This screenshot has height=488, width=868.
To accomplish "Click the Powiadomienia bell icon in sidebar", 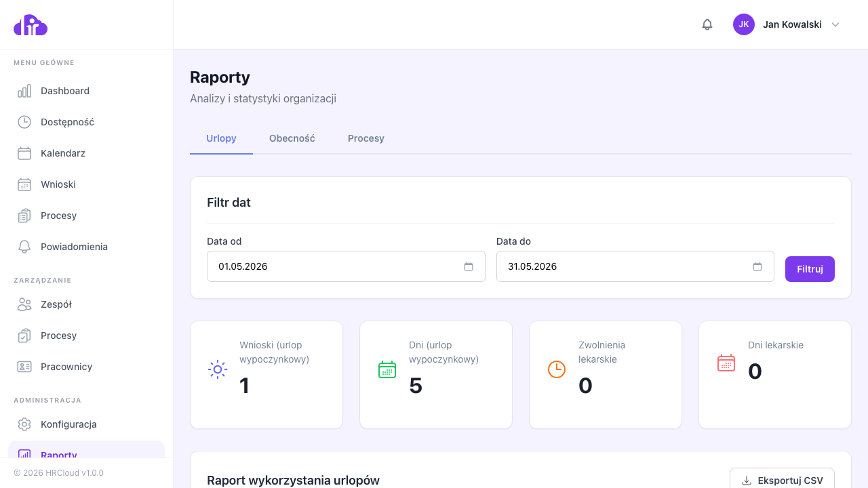I will pyautogui.click(x=24, y=247).
